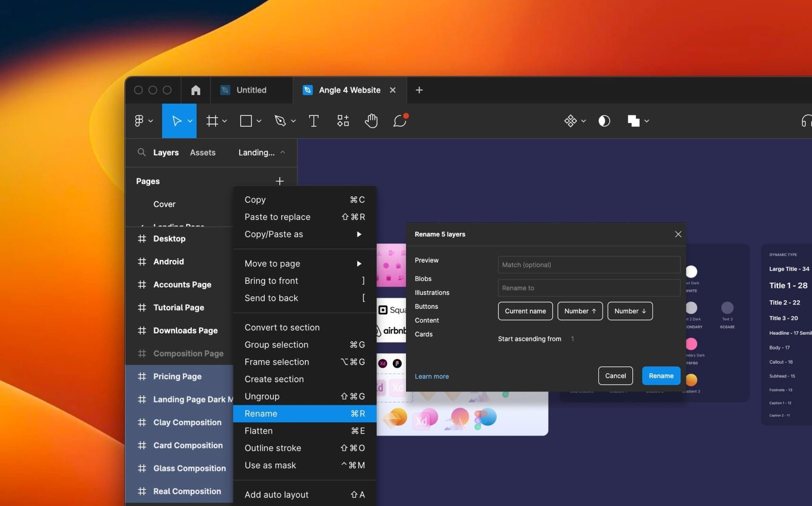Select the Move tool in toolbar

coord(177,121)
